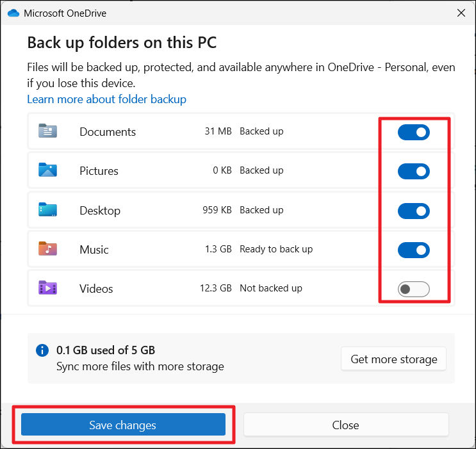The image size is (476, 449).
Task: Disable the Pictures backup switch
Action: tap(413, 172)
